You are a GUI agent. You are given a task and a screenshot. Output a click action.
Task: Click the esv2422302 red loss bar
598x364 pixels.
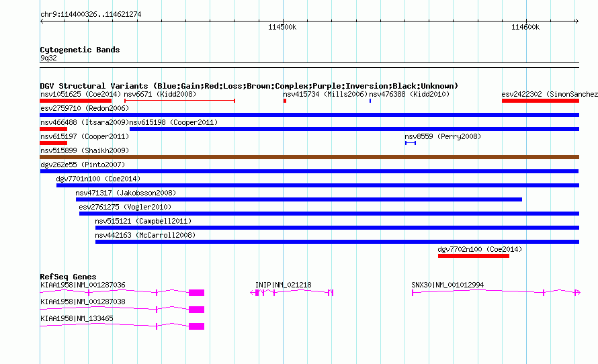[x=540, y=101]
